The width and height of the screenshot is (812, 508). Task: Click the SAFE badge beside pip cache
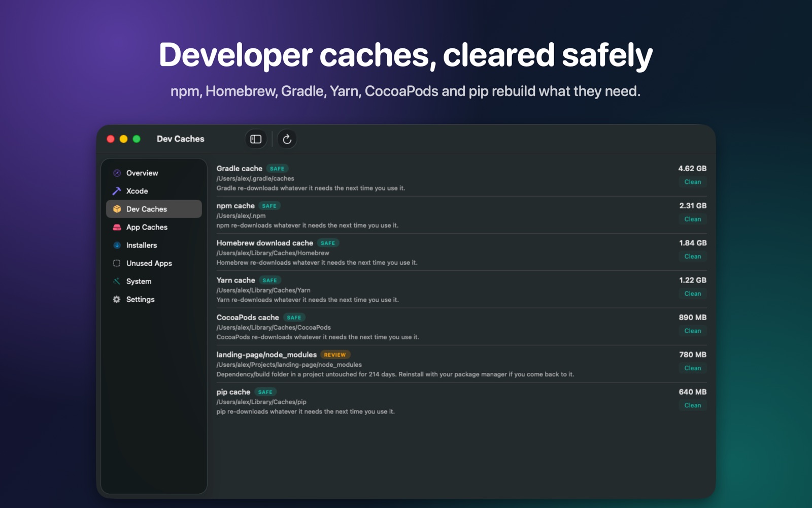(265, 392)
